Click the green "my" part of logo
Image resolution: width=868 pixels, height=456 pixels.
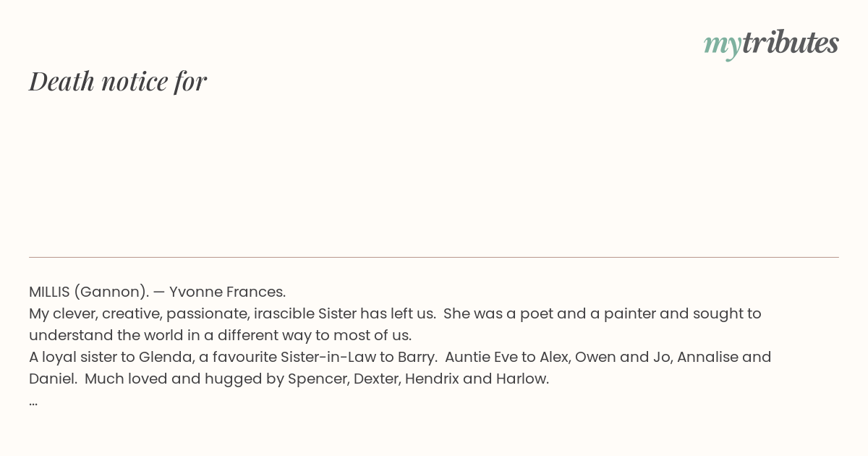coord(722,45)
